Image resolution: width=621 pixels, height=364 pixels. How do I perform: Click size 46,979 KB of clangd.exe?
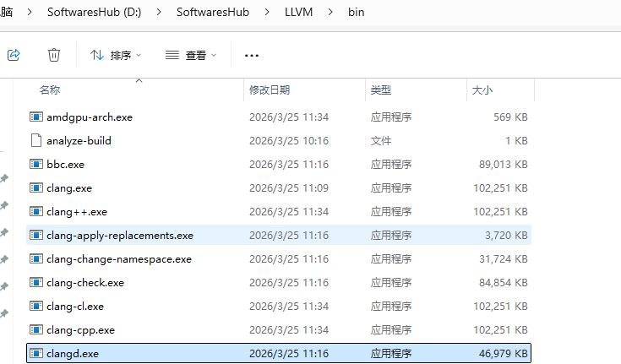[504, 354]
